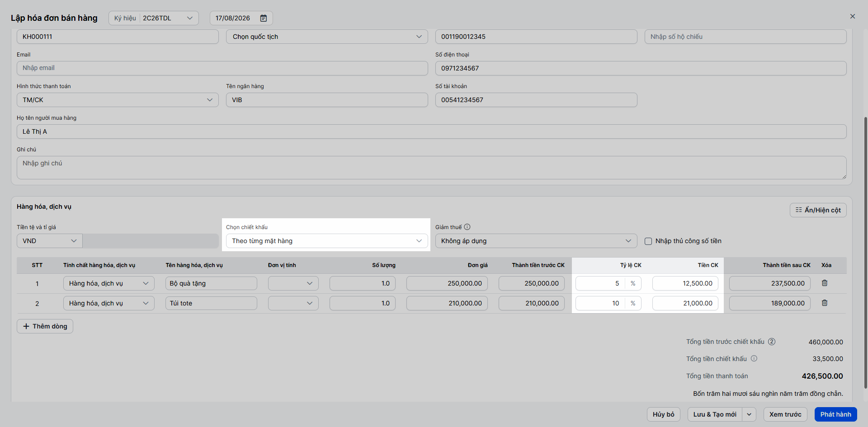
Task: Edit buyer name field Lê Thị A
Action: (432, 131)
